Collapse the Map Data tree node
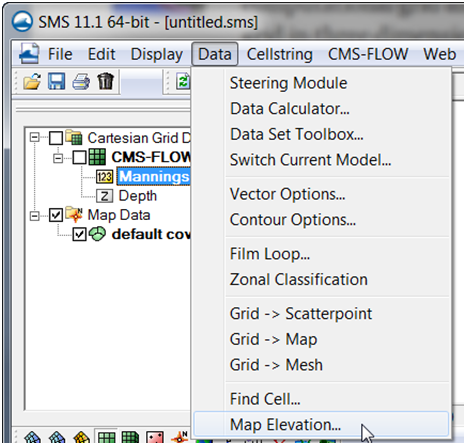This screenshot has width=466, height=445. (34, 216)
